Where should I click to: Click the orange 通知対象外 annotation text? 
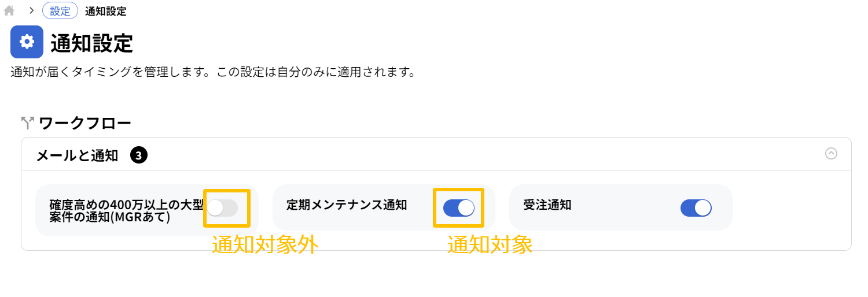pos(265,245)
